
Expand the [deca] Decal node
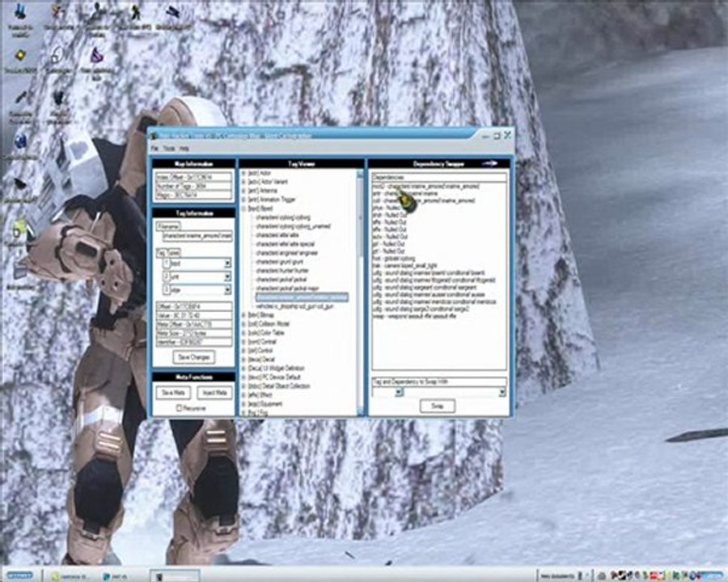[x=243, y=359]
